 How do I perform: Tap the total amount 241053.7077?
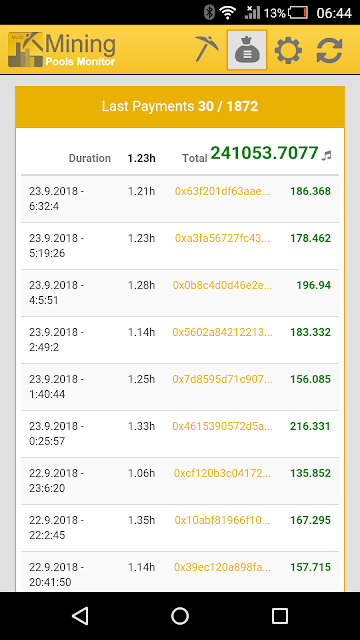[x=264, y=153]
